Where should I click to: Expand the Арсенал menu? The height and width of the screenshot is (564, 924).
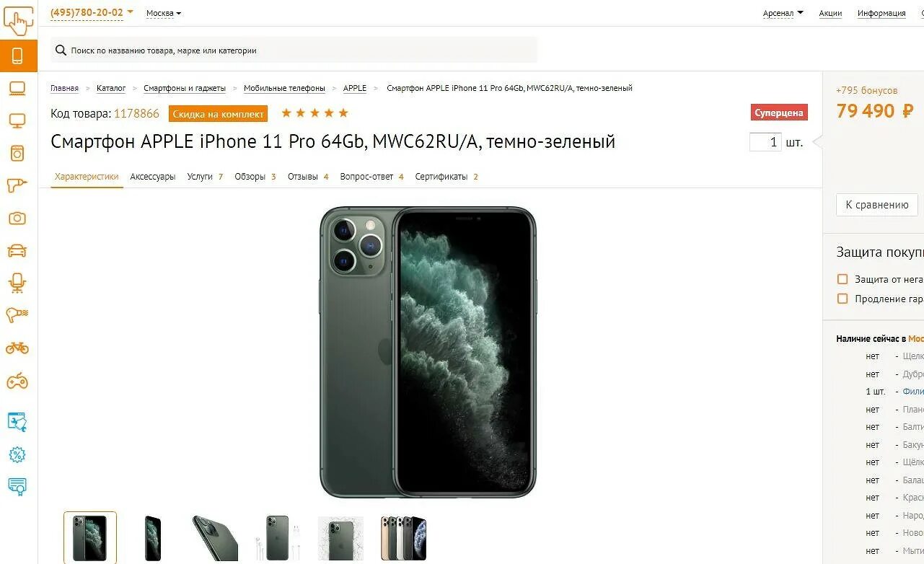pyautogui.click(x=783, y=13)
